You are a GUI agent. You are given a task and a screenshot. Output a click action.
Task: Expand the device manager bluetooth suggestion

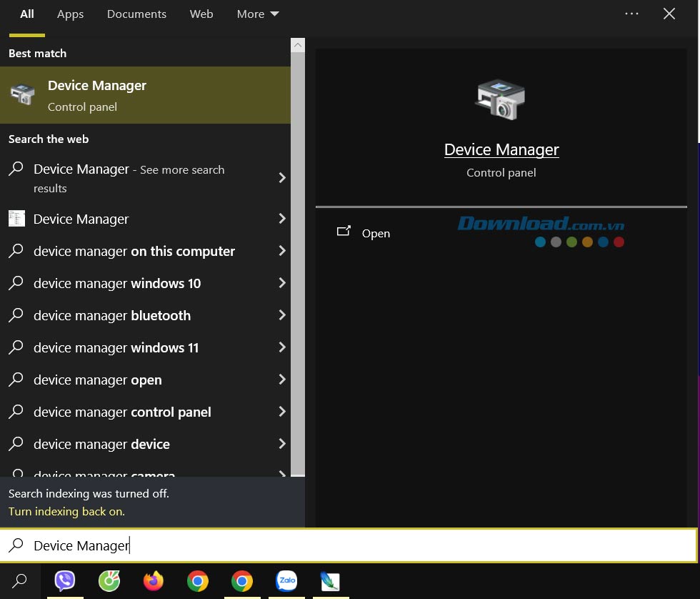click(x=112, y=315)
